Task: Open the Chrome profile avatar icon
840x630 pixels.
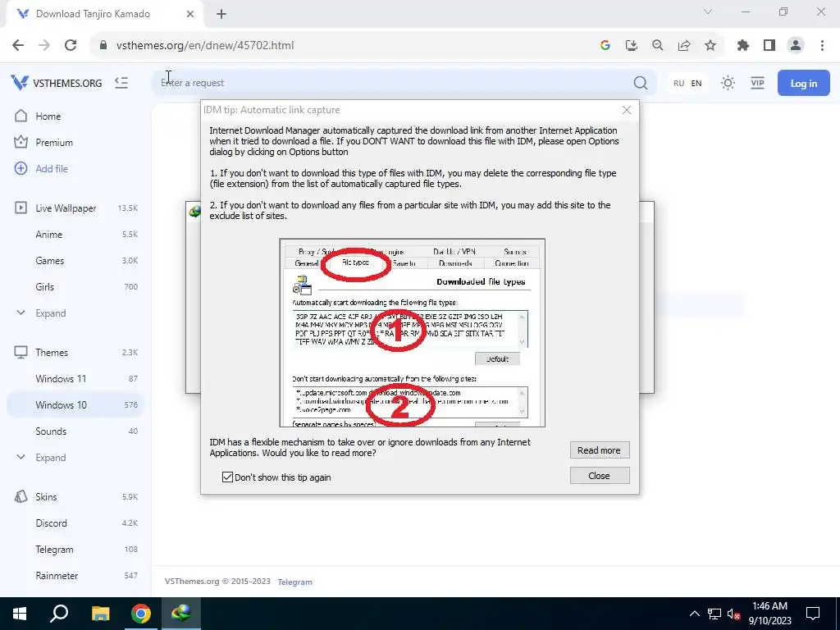Action: tap(796, 45)
